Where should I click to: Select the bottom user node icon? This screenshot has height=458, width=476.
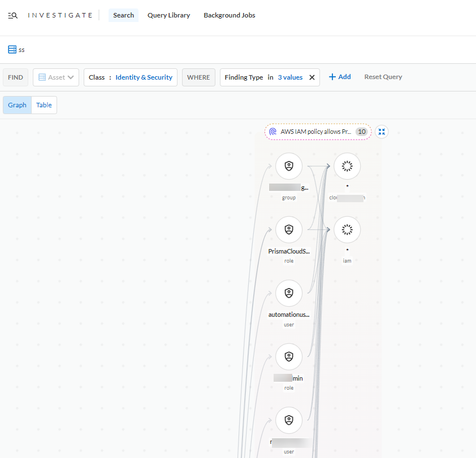pyautogui.click(x=289, y=420)
